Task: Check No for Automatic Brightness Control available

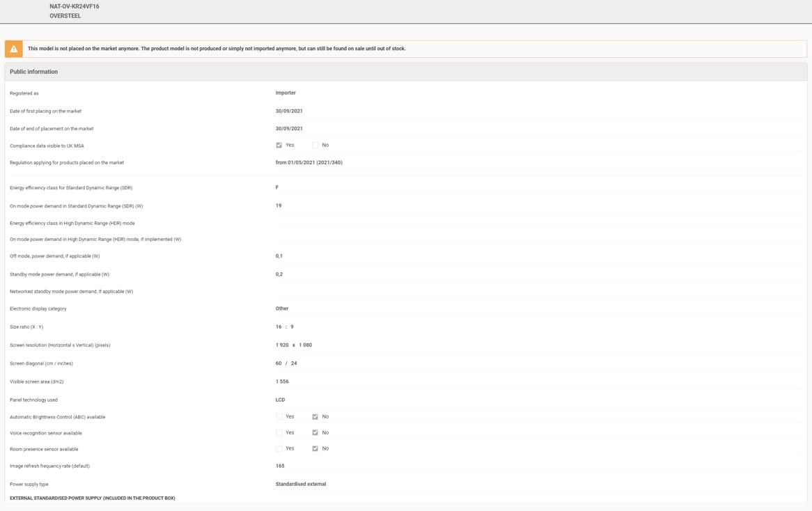Action: click(315, 417)
